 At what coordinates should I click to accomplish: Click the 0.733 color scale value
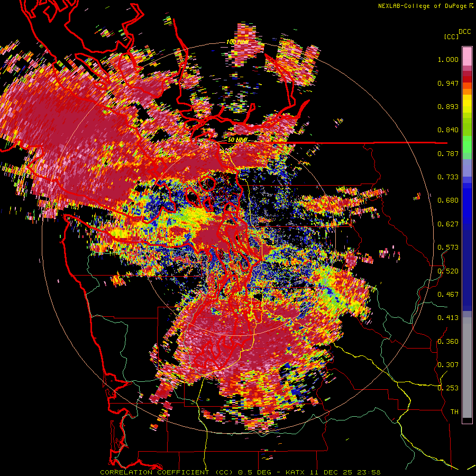[448, 177]
